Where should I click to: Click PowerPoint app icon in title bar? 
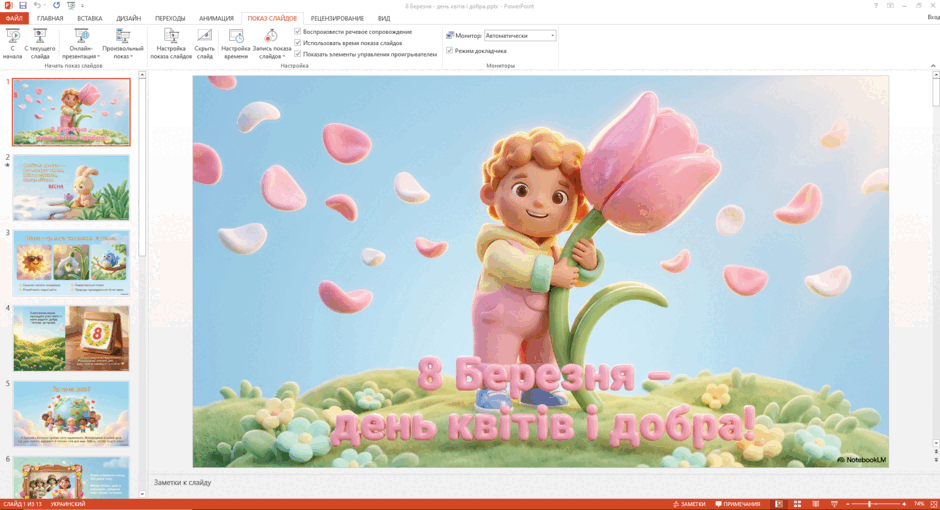pos(8,5)
